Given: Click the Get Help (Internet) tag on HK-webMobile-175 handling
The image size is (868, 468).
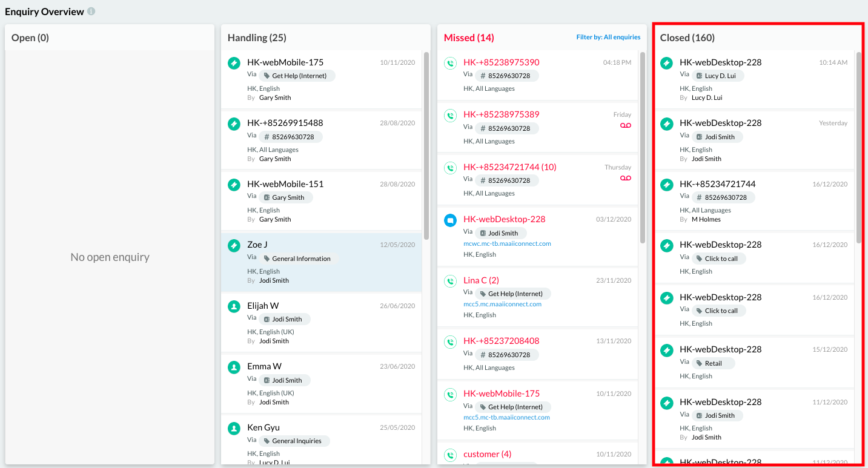Looking at the screenshot, I should [x=297, y=76].
